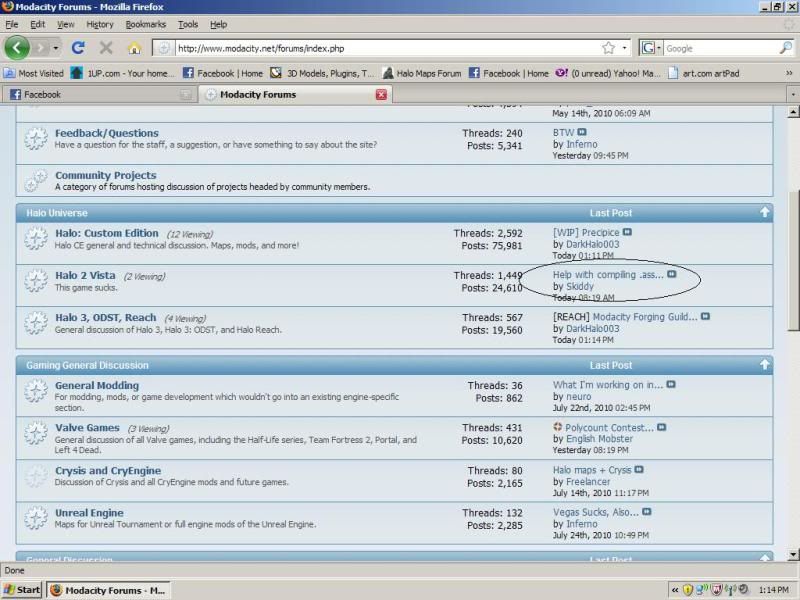Go to last post icon for What I'm working on
This screenshot has height=600, width=800.
pos(671,384)
